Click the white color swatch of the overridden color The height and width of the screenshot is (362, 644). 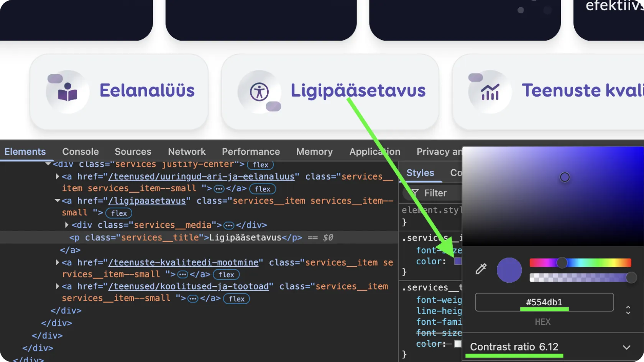[x=458, y=344]
